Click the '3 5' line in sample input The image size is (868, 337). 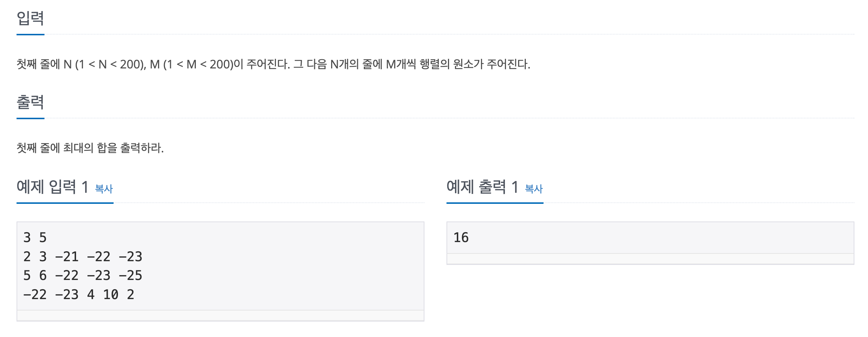coord(35,238)
